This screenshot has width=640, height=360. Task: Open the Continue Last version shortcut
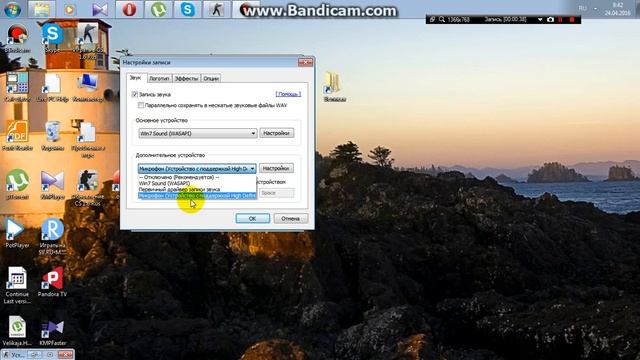coord(17,285)
